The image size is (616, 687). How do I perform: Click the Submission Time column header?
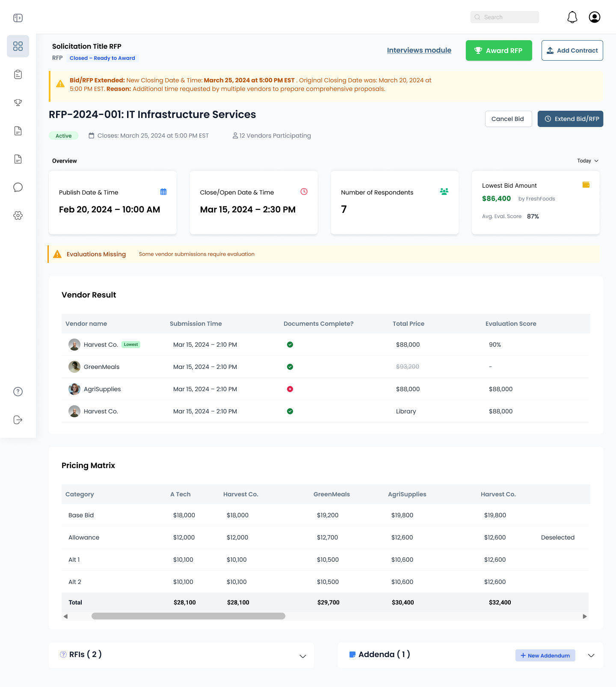coord(196,324)
